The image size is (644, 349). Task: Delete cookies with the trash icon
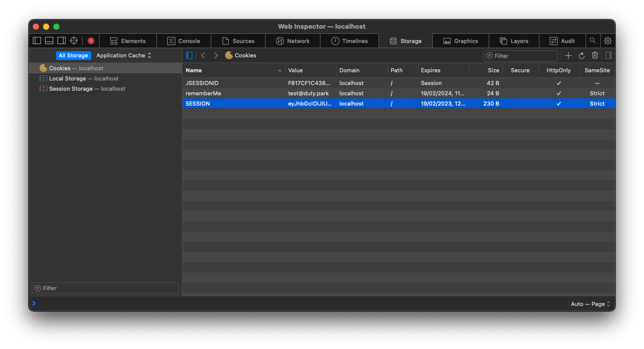[x=595, y=55]
